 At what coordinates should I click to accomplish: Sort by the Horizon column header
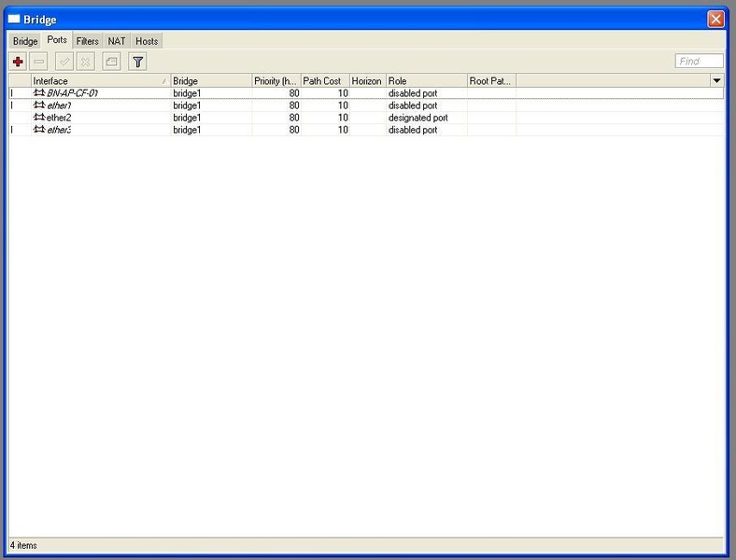coord(368,80)
